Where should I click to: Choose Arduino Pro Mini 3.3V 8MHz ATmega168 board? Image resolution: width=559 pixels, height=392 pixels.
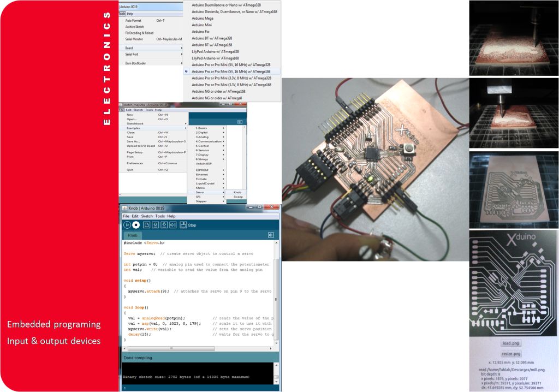[231, 85]
